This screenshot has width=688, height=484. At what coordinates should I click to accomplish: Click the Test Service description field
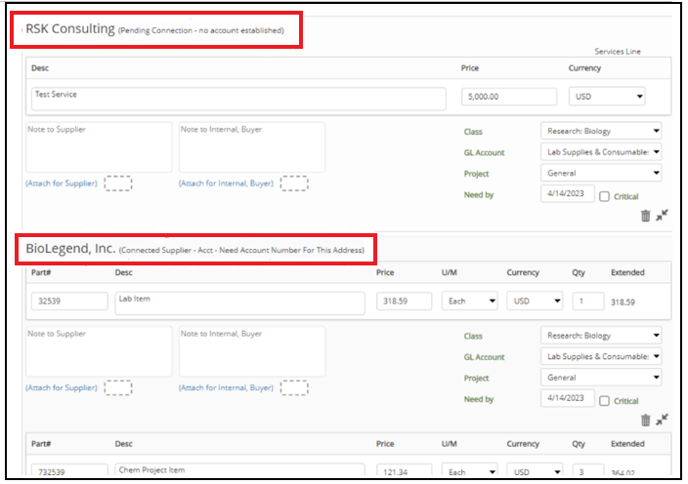239,99
